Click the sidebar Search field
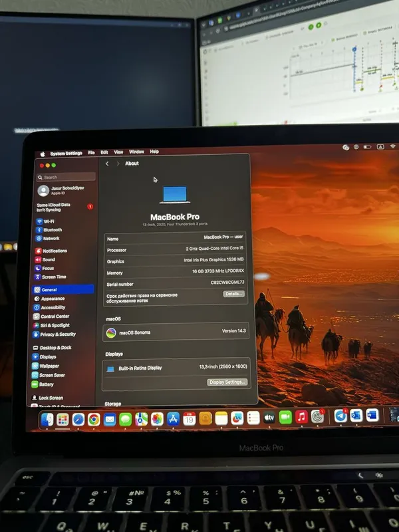The height and width of the screenshot is (532, 399). 66,177
